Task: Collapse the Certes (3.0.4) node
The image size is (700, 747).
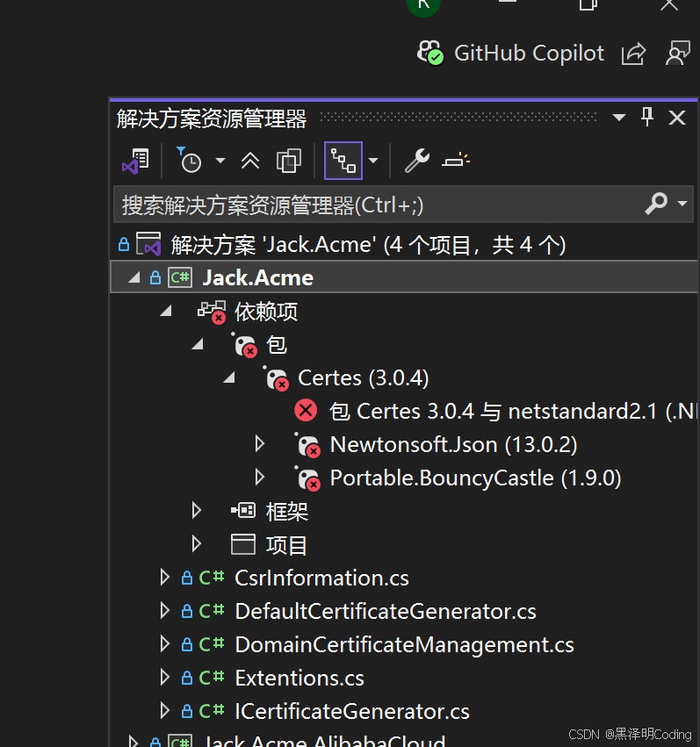Action: click(229, 377)
